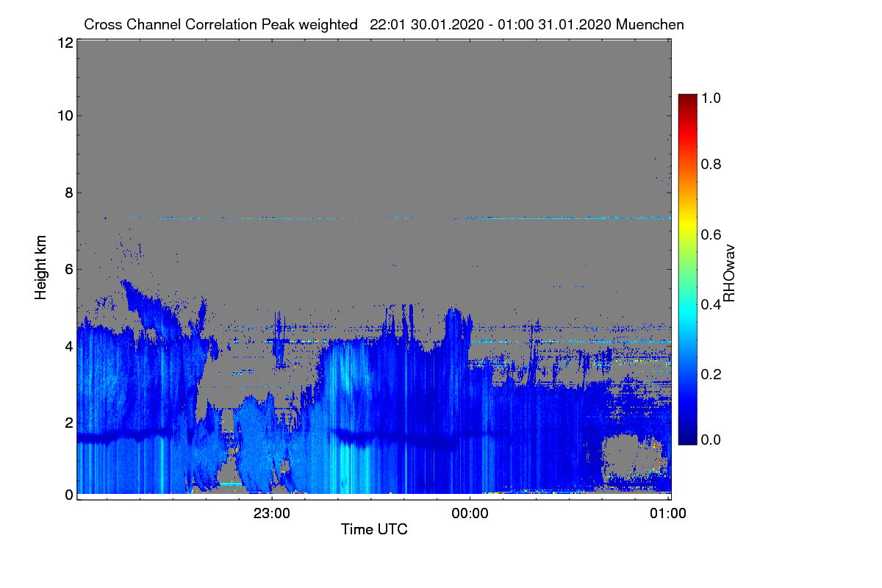Click the colorbar value '0.6'

[712, 234]
